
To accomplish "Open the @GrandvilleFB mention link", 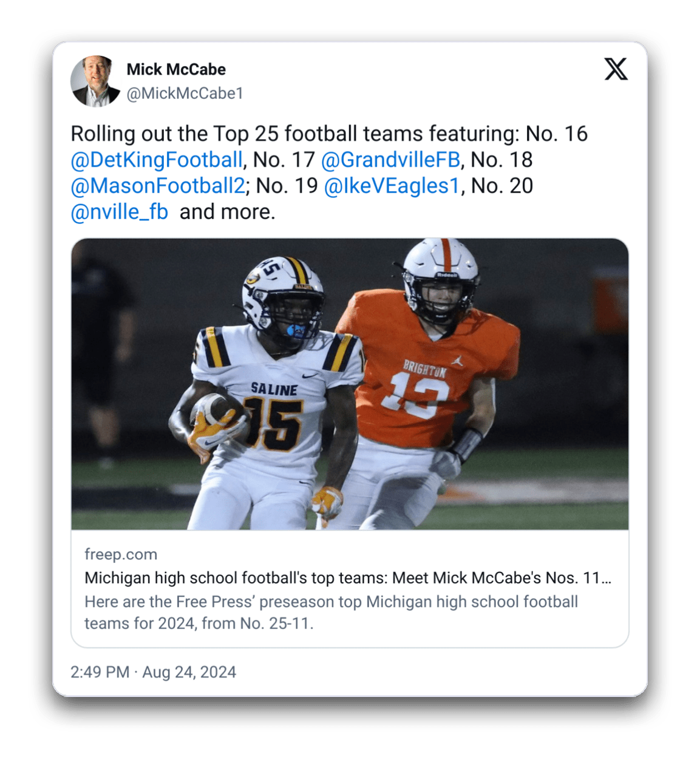I will click(390, 160).
